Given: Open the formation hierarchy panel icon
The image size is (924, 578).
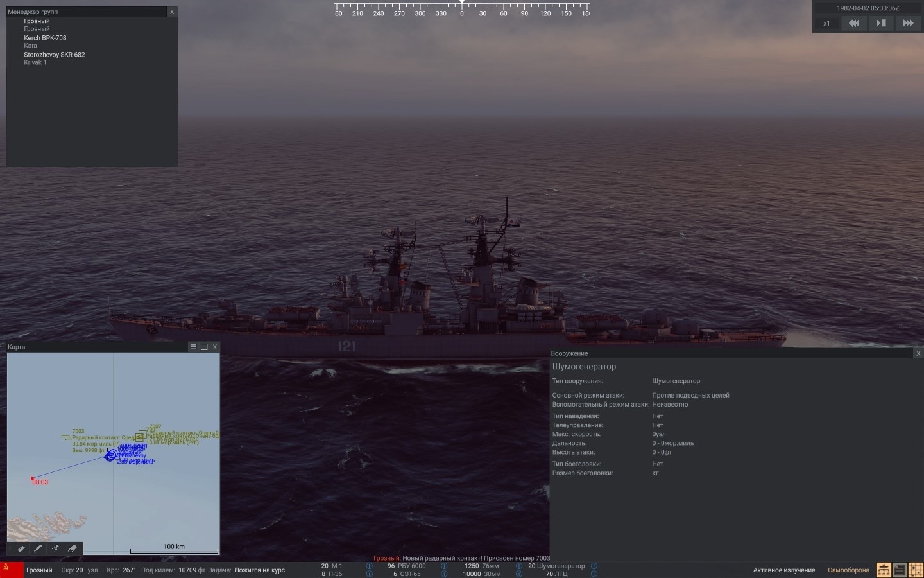Looking at the screenshot, I should tap(884, 570).
